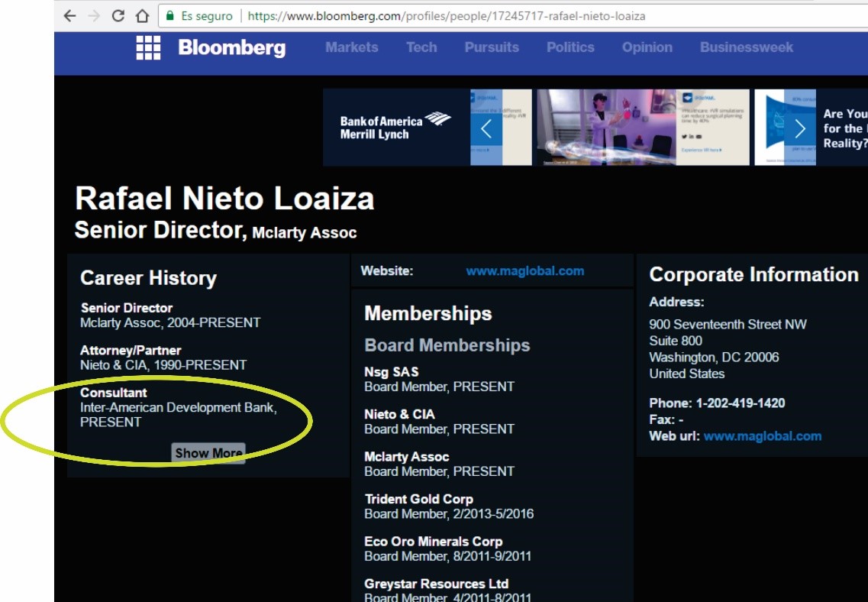868x602 pixels.
Task: Select the 'Nieto & CIA, 1990-PRESENT' text
Action: coord(164,365)
